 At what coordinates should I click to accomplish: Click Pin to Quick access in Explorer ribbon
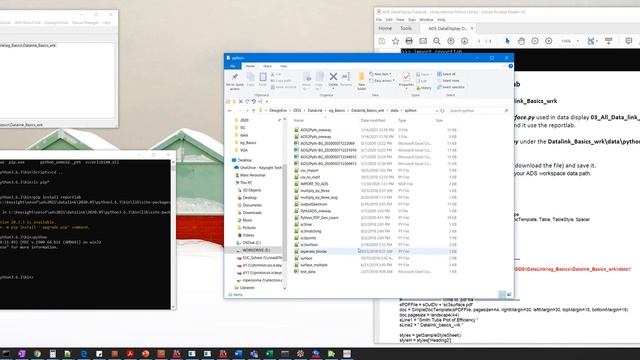tap(235, 81)
